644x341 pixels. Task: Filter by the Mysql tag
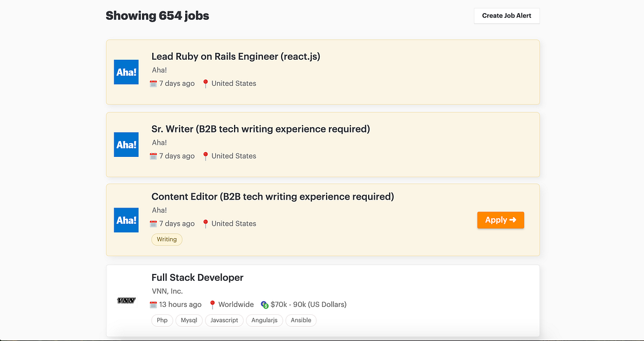point(189,321)
